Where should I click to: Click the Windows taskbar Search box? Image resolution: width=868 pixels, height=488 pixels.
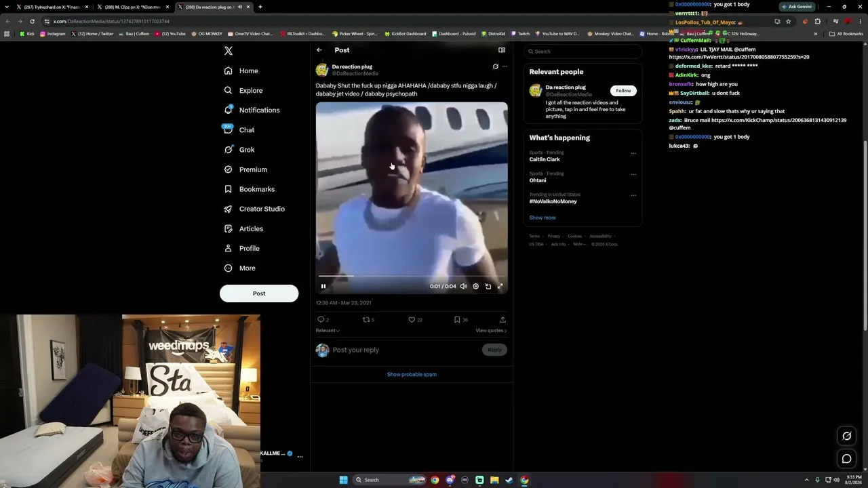pyautogui.click(x=390, y=480)
